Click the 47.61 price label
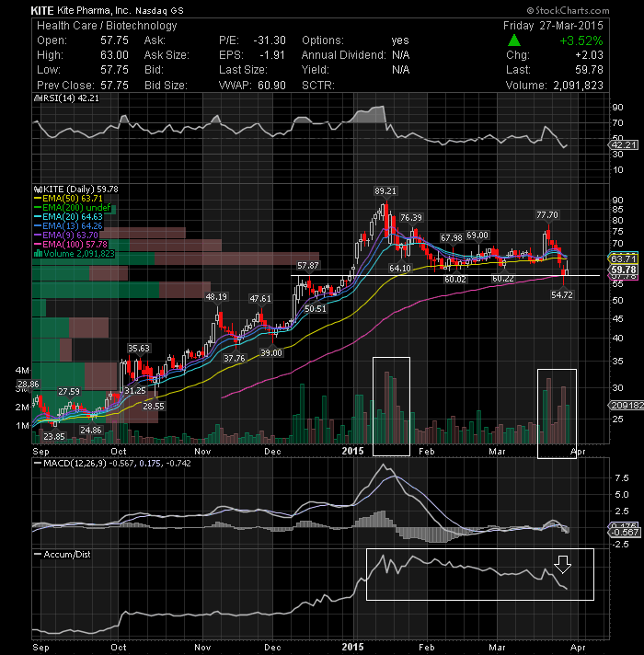 259,299
